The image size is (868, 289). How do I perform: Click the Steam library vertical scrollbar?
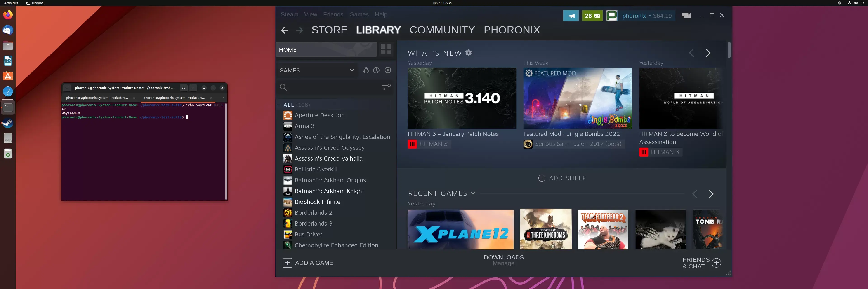pos(729,50)
